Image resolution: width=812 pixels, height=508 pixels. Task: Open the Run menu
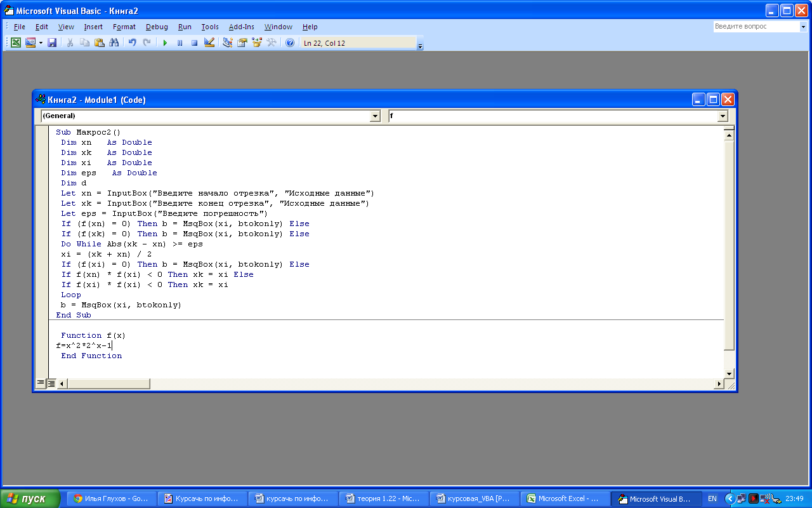click(185, 27)
